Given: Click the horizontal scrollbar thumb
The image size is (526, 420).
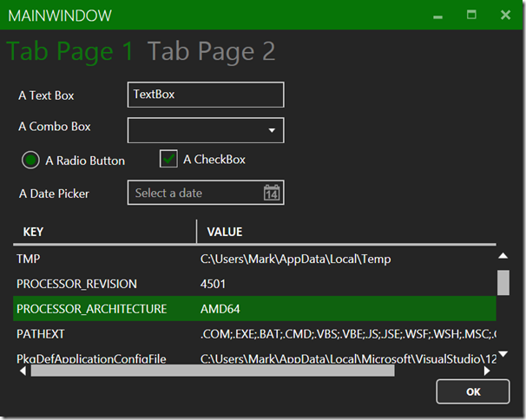Looking at the screenshot, I should [x=213, y=371].
